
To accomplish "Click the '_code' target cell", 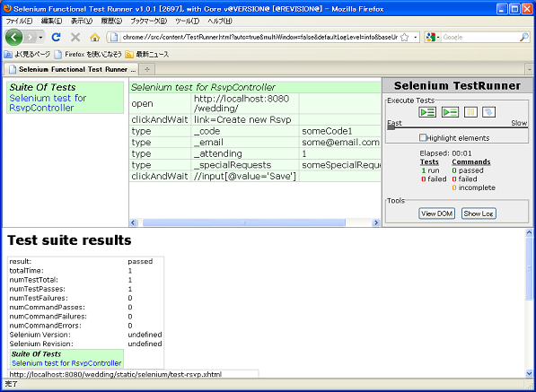I will pos(245,131).
